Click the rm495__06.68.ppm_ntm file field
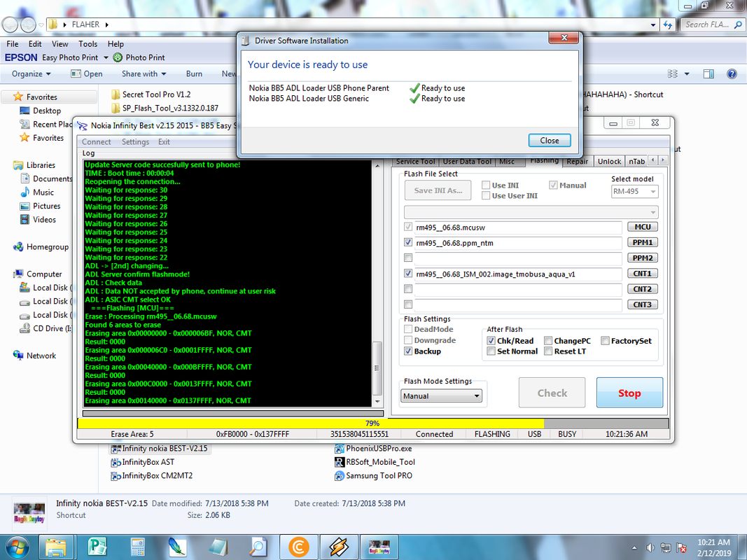The width and height of the screenshot is (747, 560). 518,243
